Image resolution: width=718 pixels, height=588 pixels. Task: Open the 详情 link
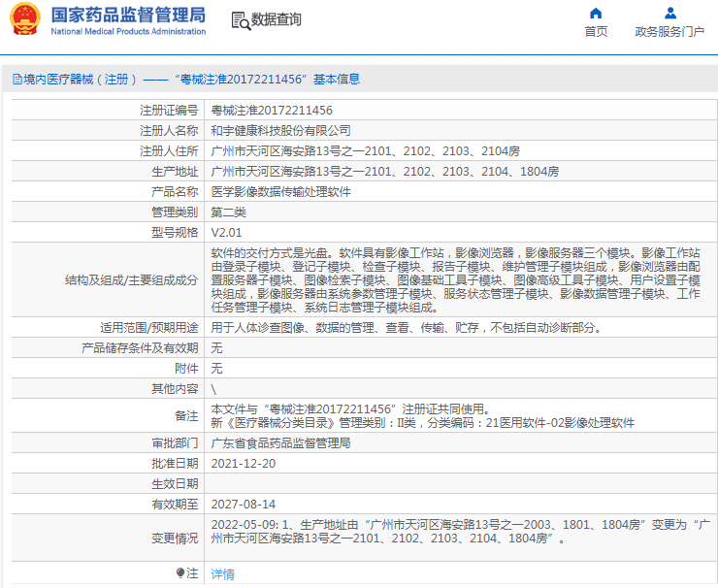[x=222, y=573]
